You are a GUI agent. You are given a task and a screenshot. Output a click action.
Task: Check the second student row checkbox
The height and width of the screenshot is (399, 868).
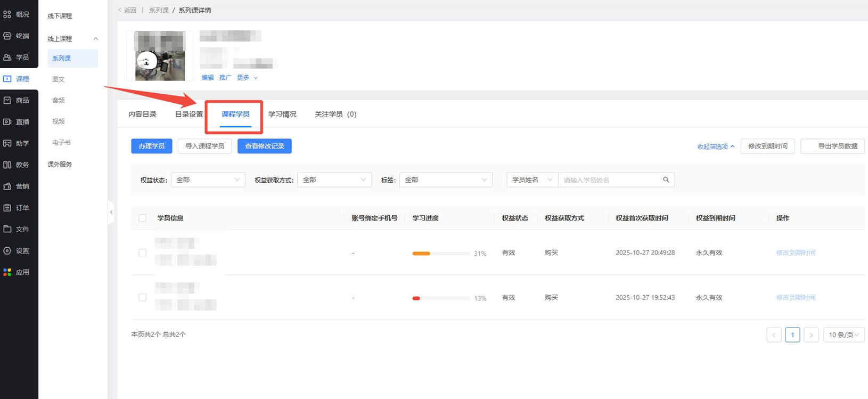(142, 297)
